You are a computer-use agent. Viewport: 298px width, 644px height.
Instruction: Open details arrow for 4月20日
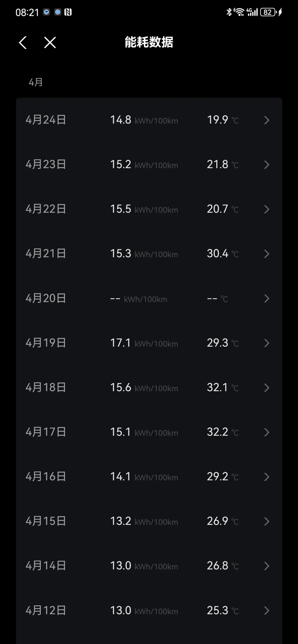coord(266,299)
